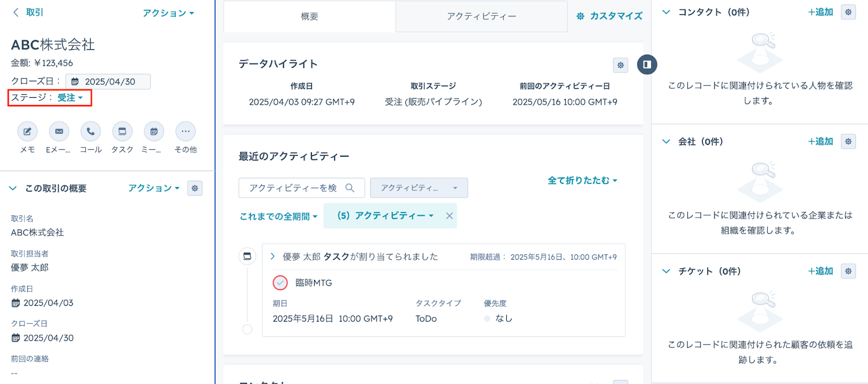
Task: Click the Call (コール) phone icon
Action: (91, 131)
